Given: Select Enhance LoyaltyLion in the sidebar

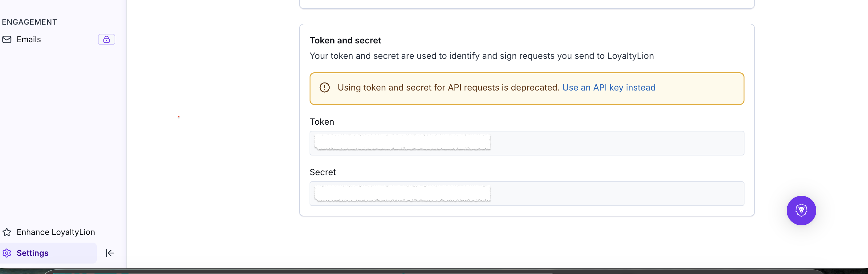Looking at the screenshot, I should point(56,232).
